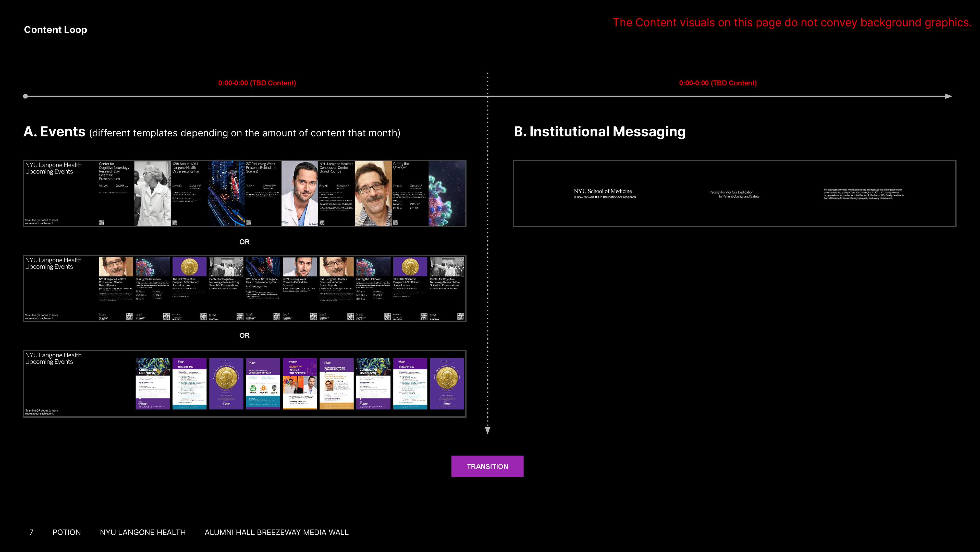Click the POTION footer label
Viewport: 980px width, 552px height.
coord(67,532)
